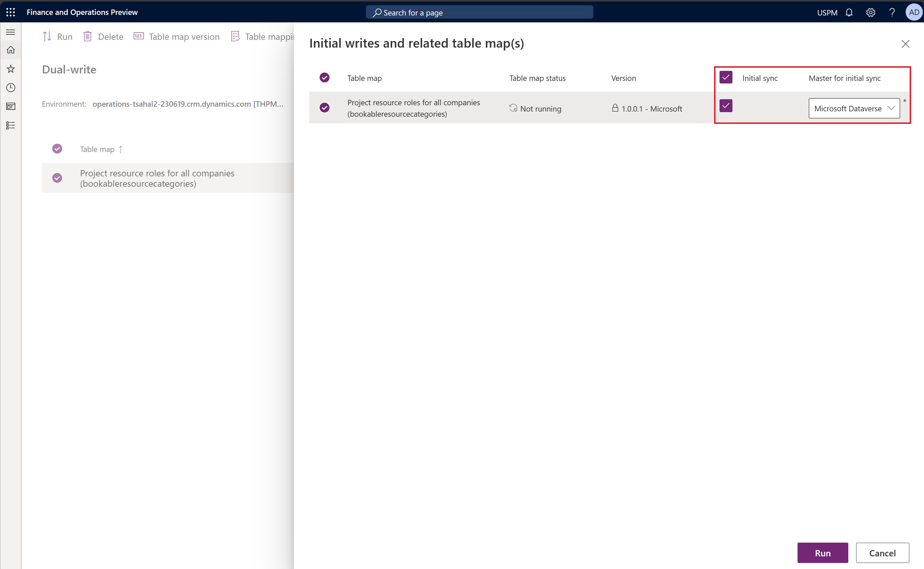The height and width of the screenshot is (569, 924).
Task: Click the Table mapping icon
Action: 236,36
